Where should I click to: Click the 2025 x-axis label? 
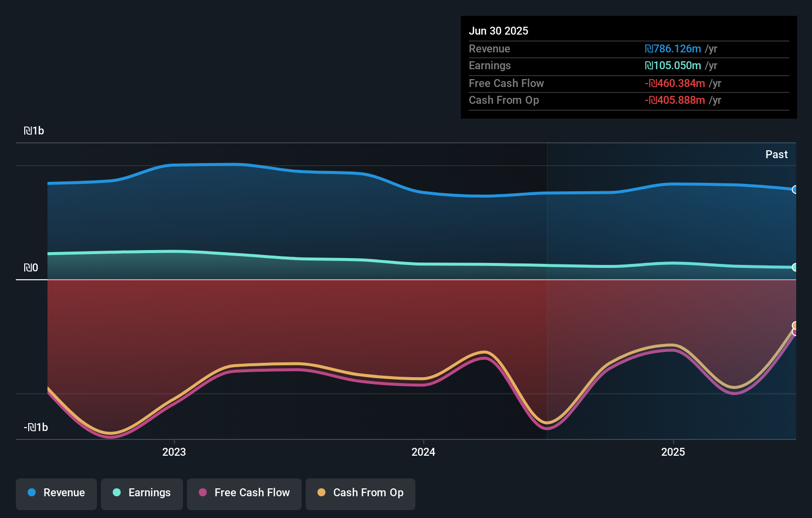click(x=673, y=452)
